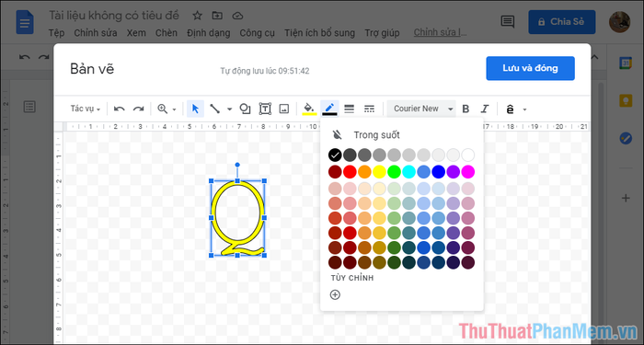Image resolution: width=644 pixels, height=345 pixels.
Task: Open the Courier New font dropdown
Action: point(421,109)
